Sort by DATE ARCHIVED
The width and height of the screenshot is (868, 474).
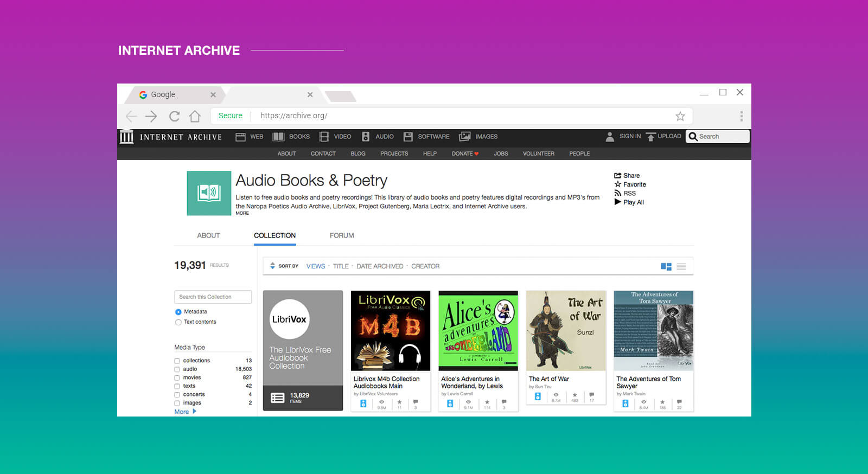coord(380,266)
